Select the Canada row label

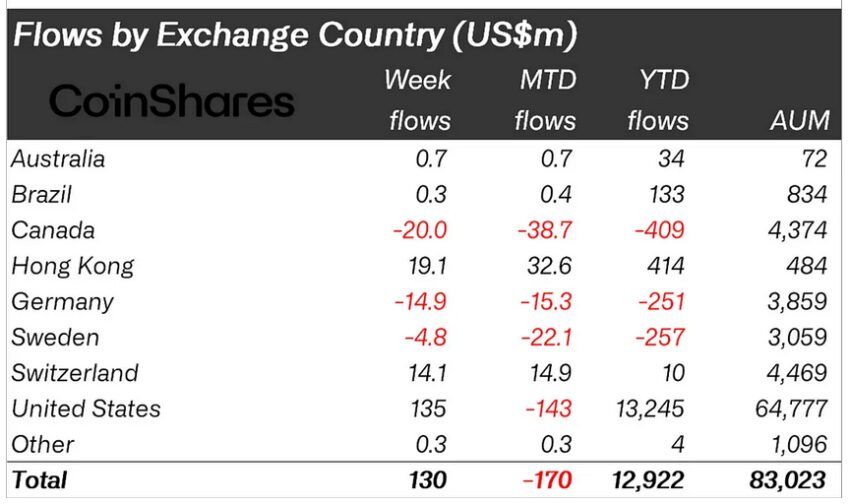coord(53,230)
